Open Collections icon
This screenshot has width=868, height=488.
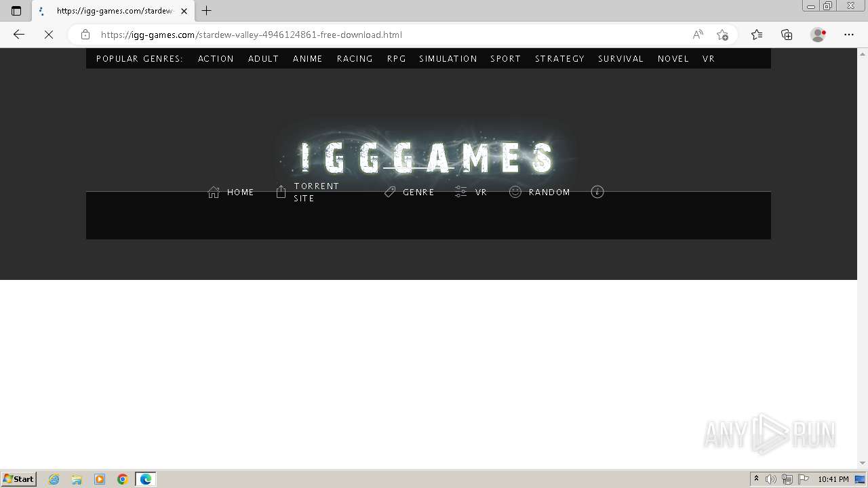(x=787, y=35)
